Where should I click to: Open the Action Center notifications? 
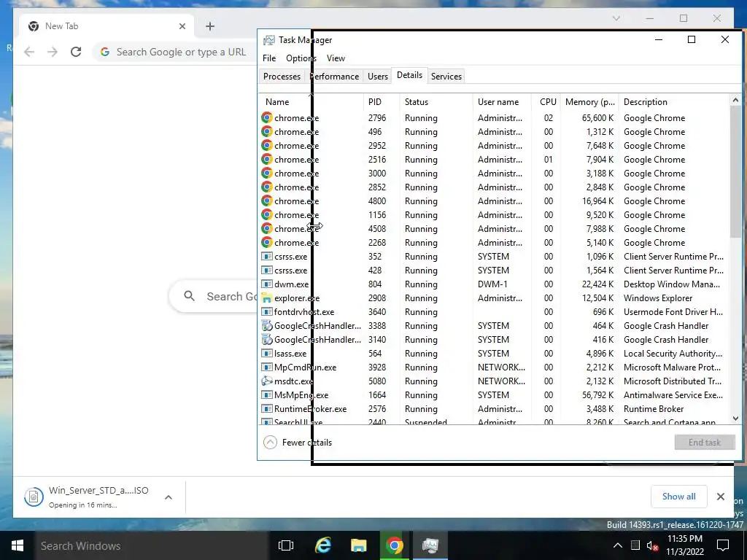coord(723,545)
